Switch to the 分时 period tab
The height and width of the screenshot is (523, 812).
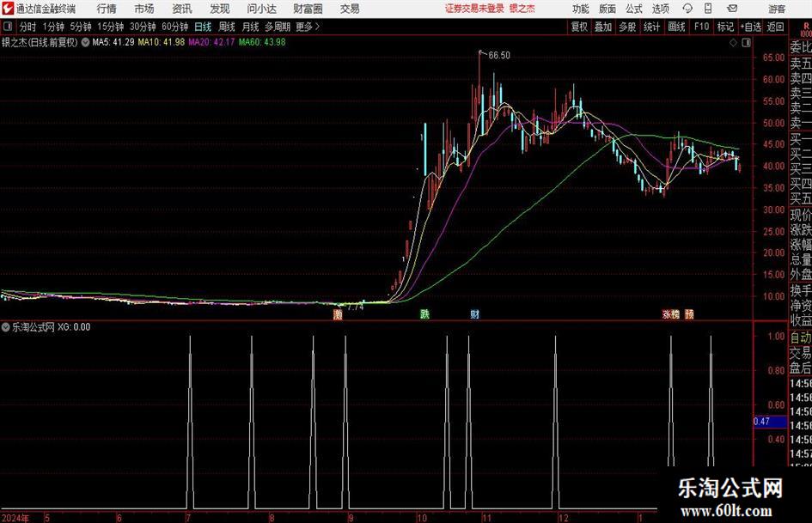pos(28,27)
